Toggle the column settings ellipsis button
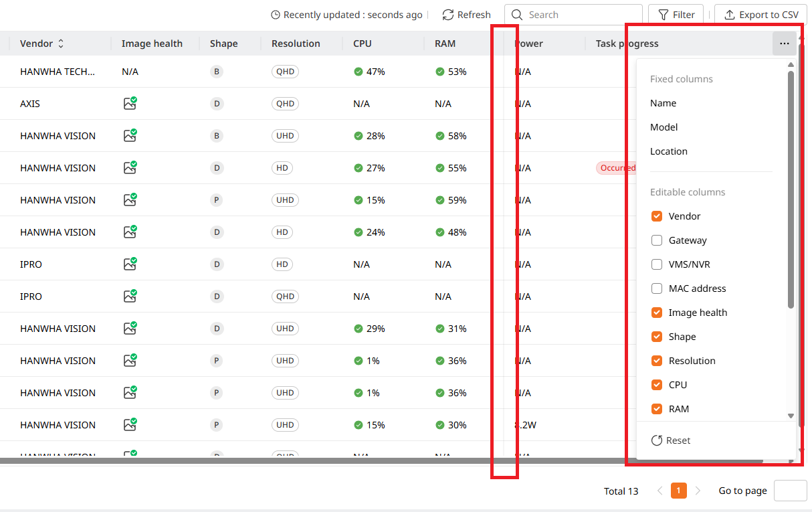 785,44
